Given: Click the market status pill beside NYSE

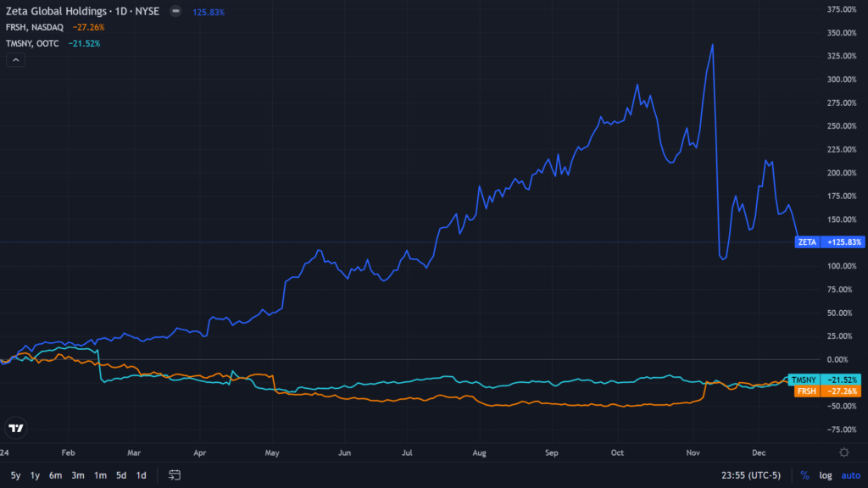Looking at the screenshot, I should 175,13.
